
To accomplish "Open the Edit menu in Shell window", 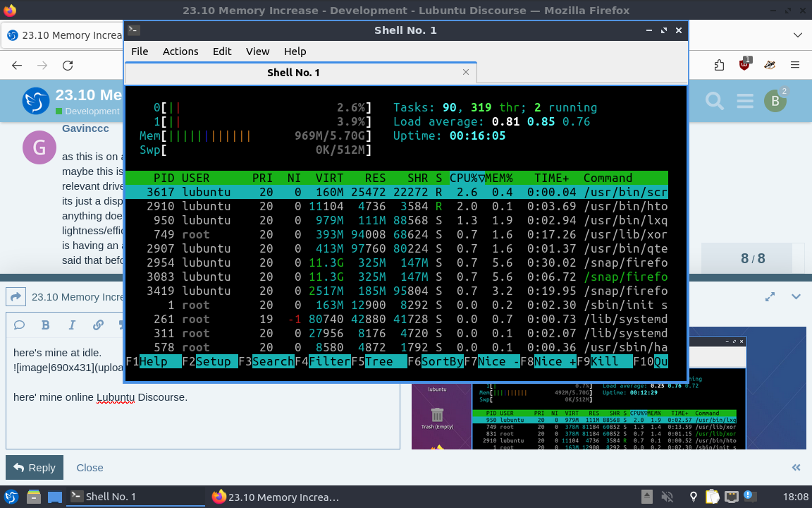I will pos(222,52).
